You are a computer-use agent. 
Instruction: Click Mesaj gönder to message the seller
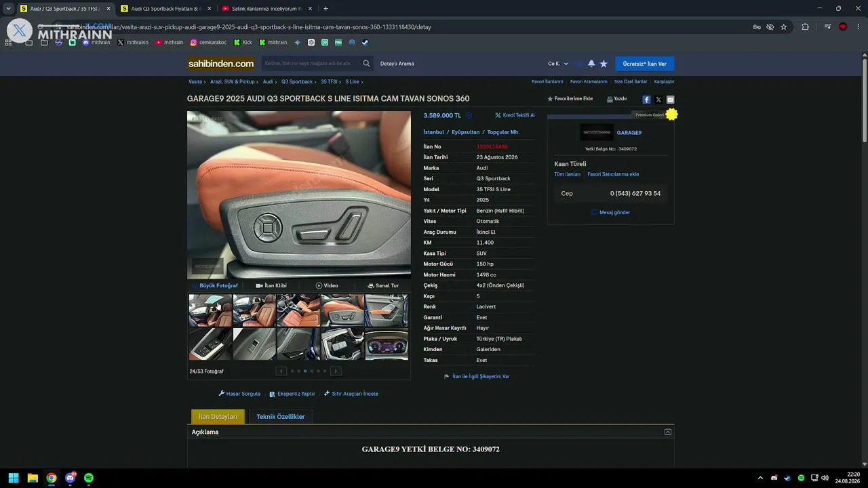pos(611,212)
